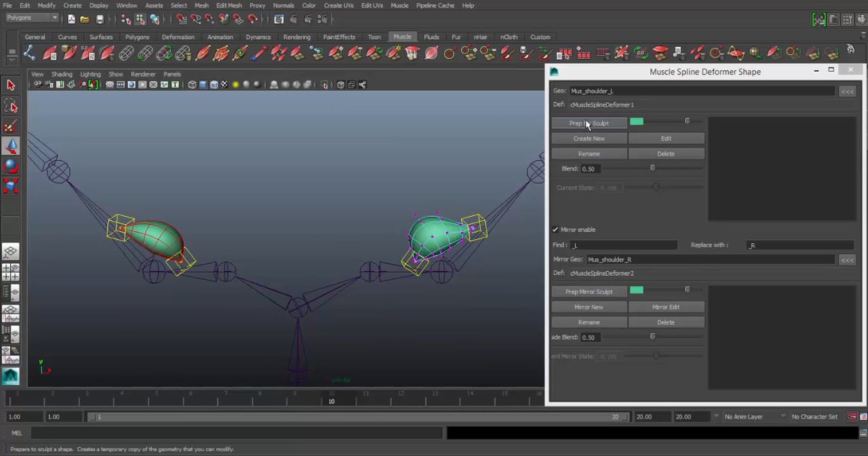Click the lower Delete button in mirror section
The height and width of the screenshot is (456, 868).
tap(666, 323)
